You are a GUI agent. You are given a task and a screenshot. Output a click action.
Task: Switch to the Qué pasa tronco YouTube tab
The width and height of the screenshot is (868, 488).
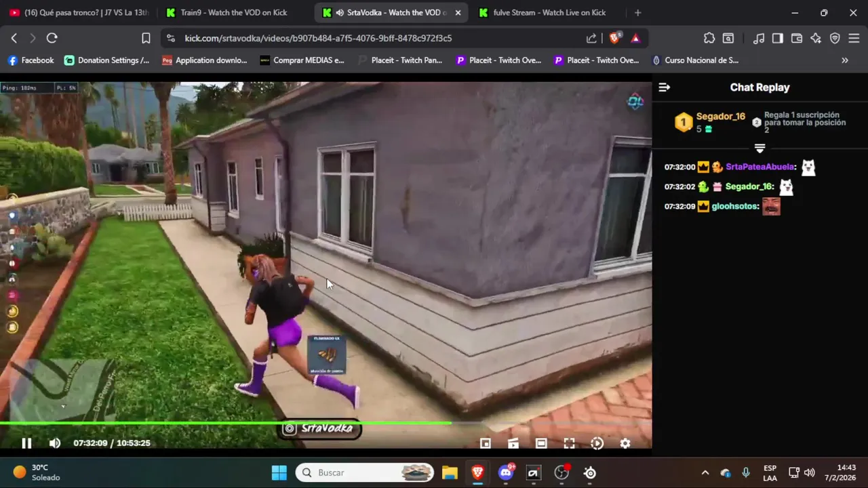[x=79, y=13]
